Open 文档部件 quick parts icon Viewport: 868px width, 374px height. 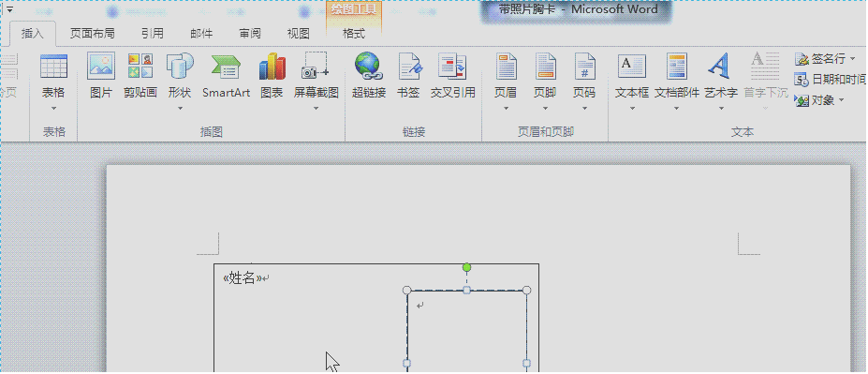pos(676,67)
